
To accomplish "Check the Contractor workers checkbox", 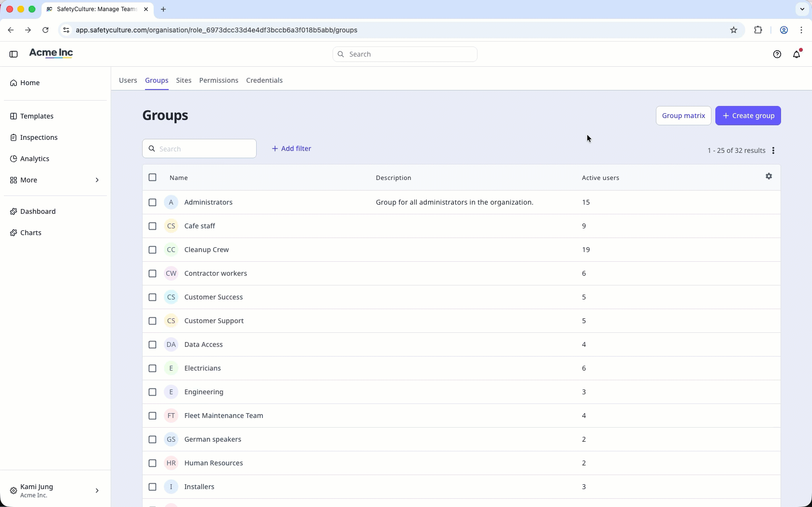I will pyautogui.click(x=152, y=273).
